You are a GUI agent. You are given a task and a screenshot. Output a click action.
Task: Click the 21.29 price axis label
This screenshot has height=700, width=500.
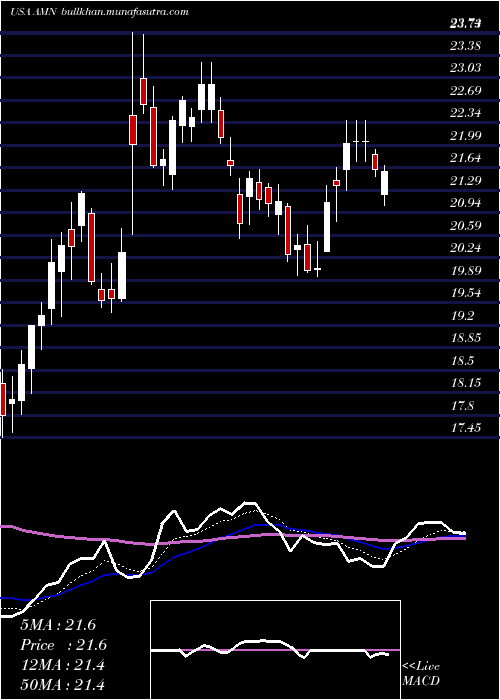click(x=466, y=180)
